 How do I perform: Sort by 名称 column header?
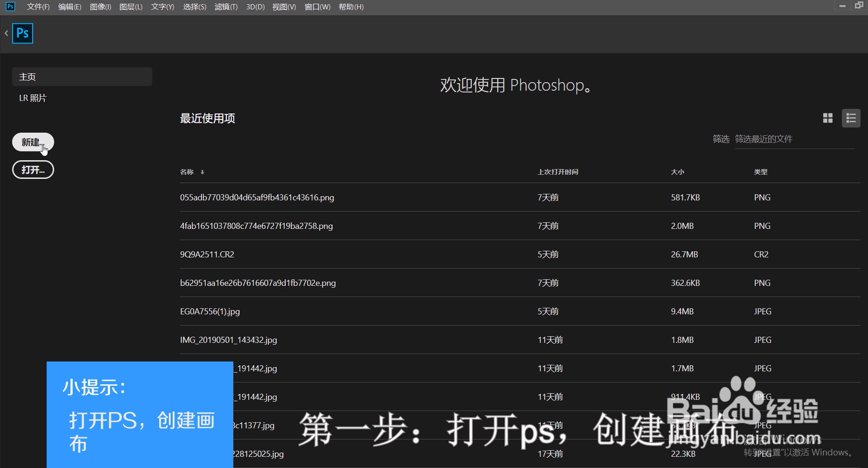187,172
